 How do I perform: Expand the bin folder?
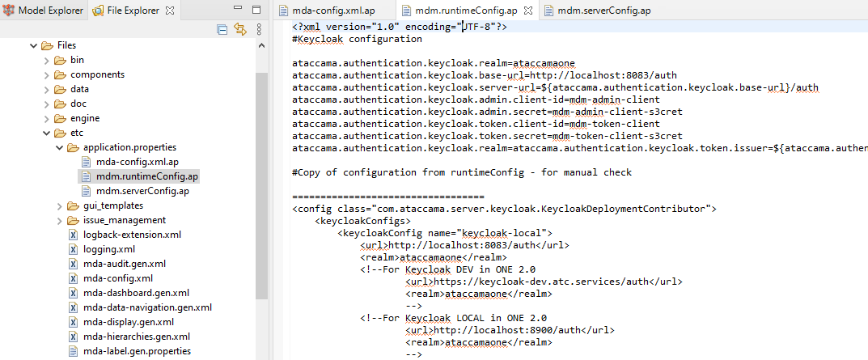coord(46,60)
